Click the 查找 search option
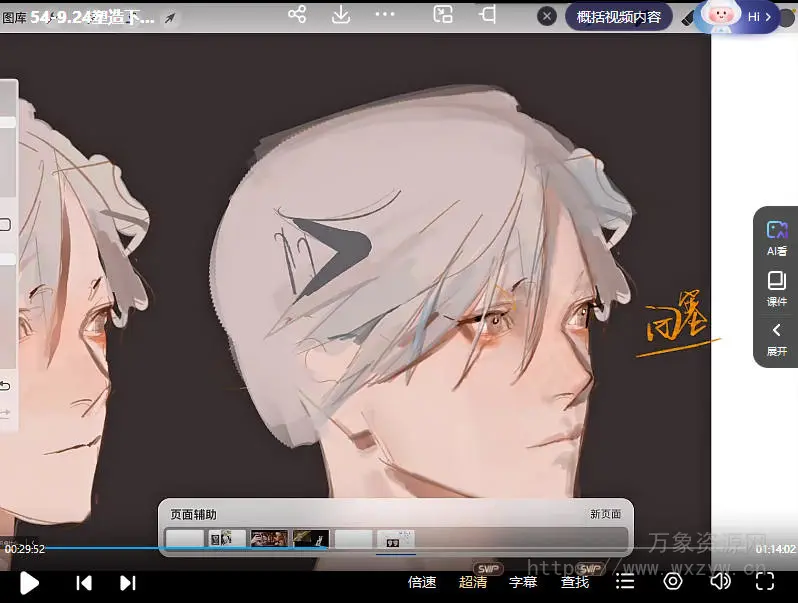 574,582
